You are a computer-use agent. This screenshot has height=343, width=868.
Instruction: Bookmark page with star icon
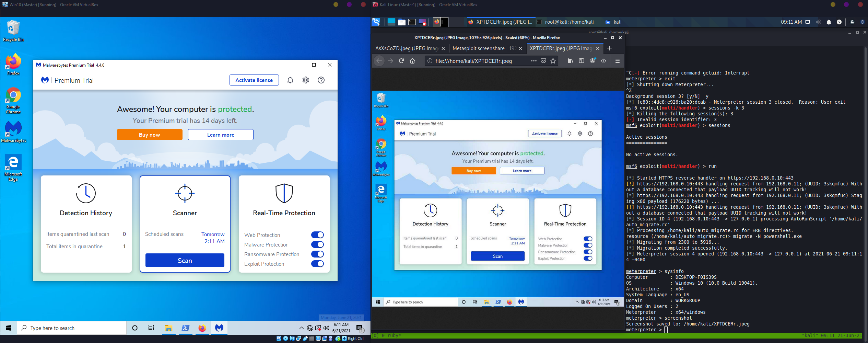click(x=553, y=61)
